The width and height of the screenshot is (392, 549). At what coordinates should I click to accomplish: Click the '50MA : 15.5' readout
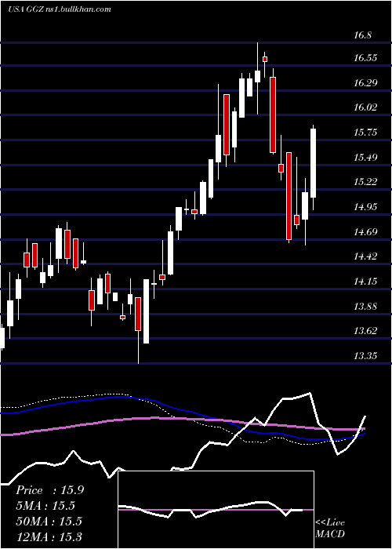tap(49, 522)
